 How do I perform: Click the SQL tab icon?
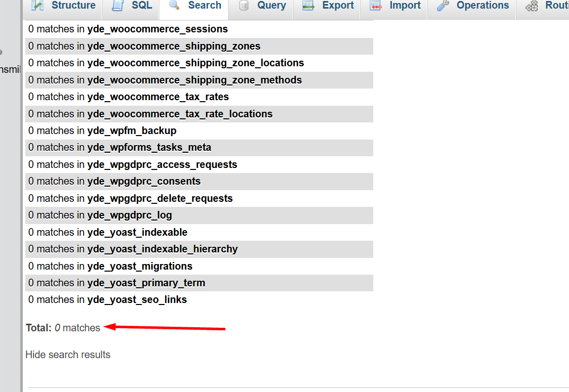[x=117, y=5]
